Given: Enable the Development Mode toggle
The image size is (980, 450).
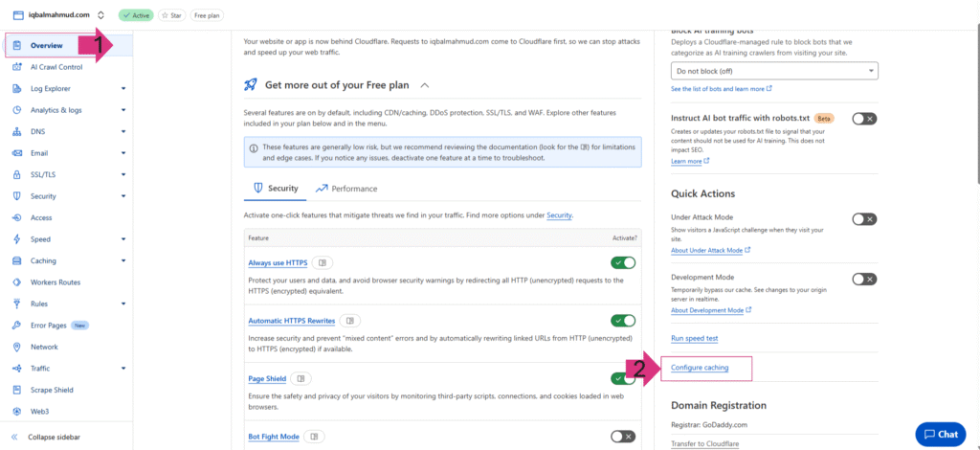Looking at the screenshot, I should pyautogui.click(x=864, y=279).
